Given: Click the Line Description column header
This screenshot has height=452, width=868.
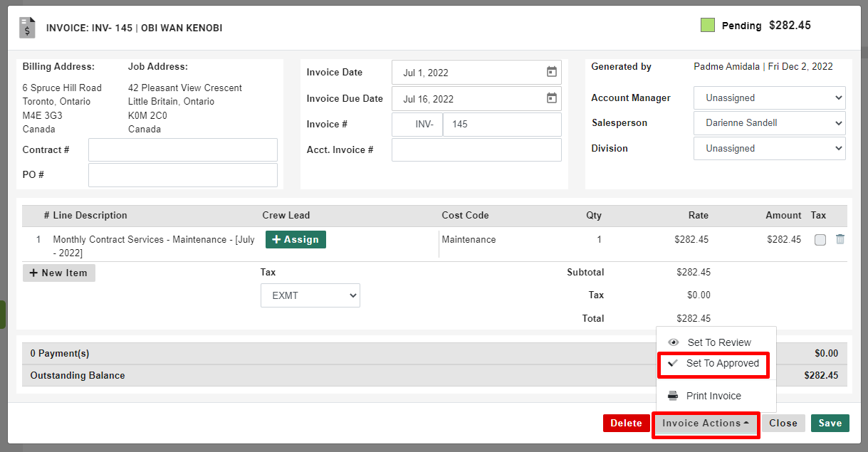Looking at the screenshot, I should pyautogui.click(x=90, y=216).
